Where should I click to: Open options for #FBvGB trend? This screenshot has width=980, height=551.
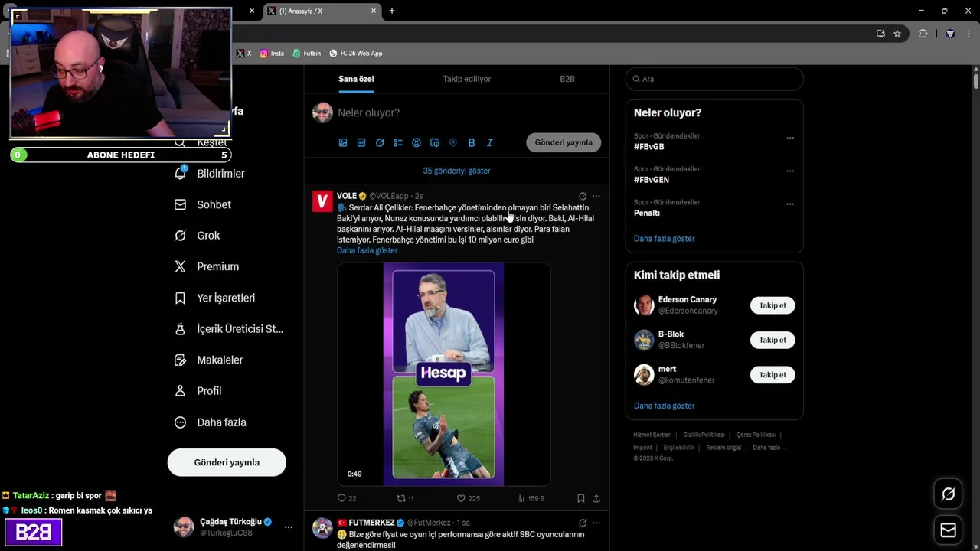790,139
